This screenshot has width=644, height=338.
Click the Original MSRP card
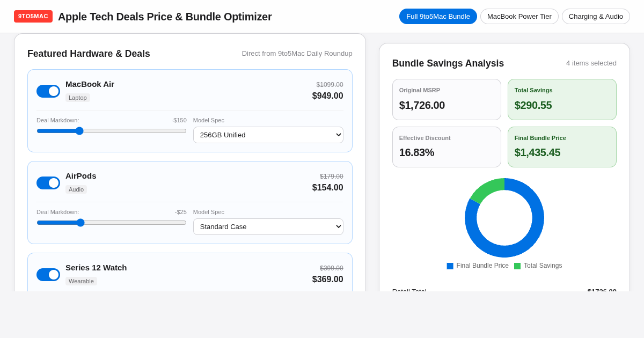[447, 100]
